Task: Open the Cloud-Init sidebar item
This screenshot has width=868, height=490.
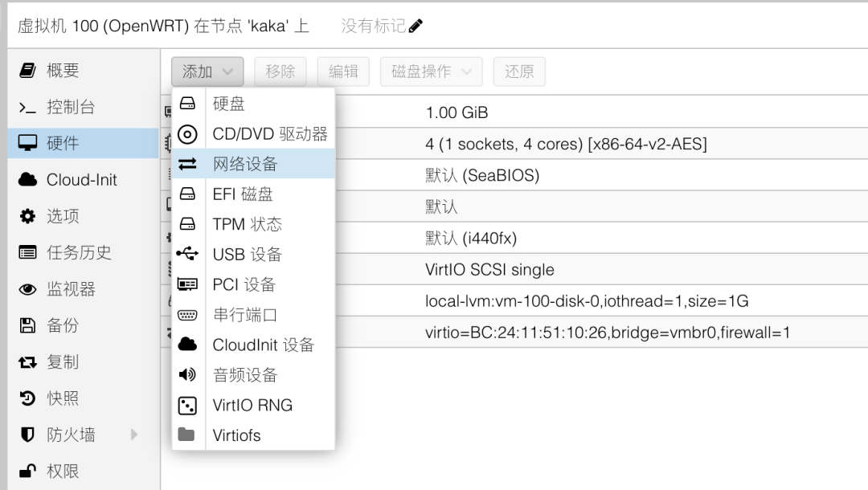Action: 83,180
